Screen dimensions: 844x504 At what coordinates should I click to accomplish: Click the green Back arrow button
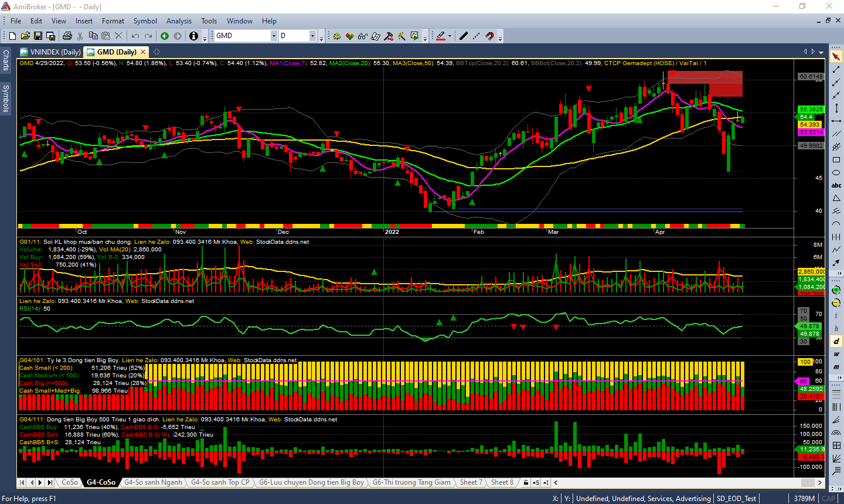[165, 36]
